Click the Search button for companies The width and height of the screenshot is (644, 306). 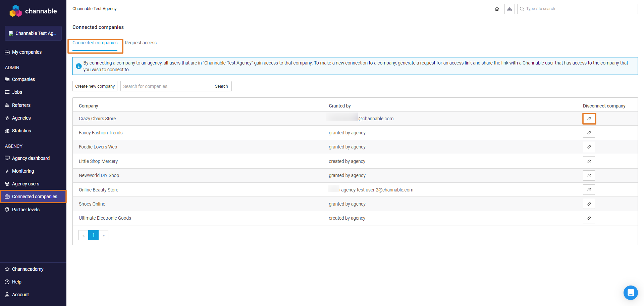coord(221,86)
